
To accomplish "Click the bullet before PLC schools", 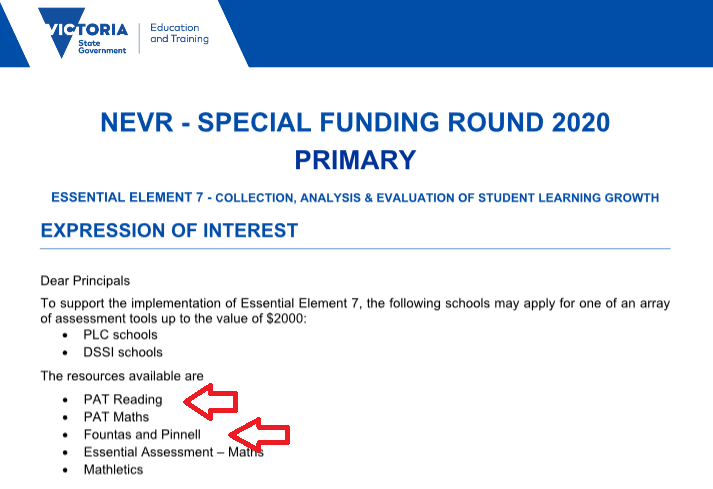I will tap(65, 335).
